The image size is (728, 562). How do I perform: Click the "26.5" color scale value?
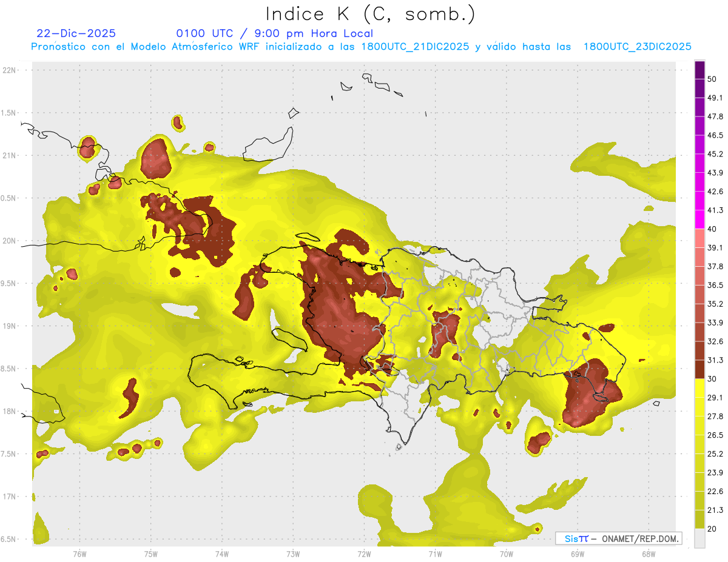pyautogui.click(x=715, y=435)
